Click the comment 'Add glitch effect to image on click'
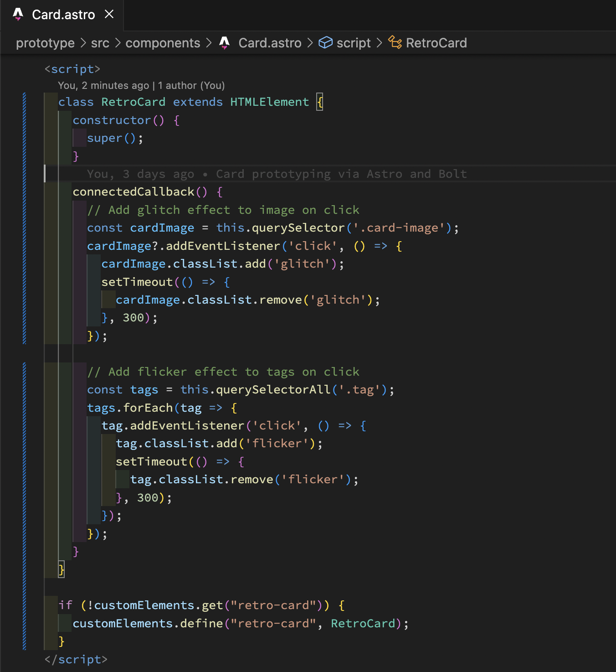 point(223,210)
